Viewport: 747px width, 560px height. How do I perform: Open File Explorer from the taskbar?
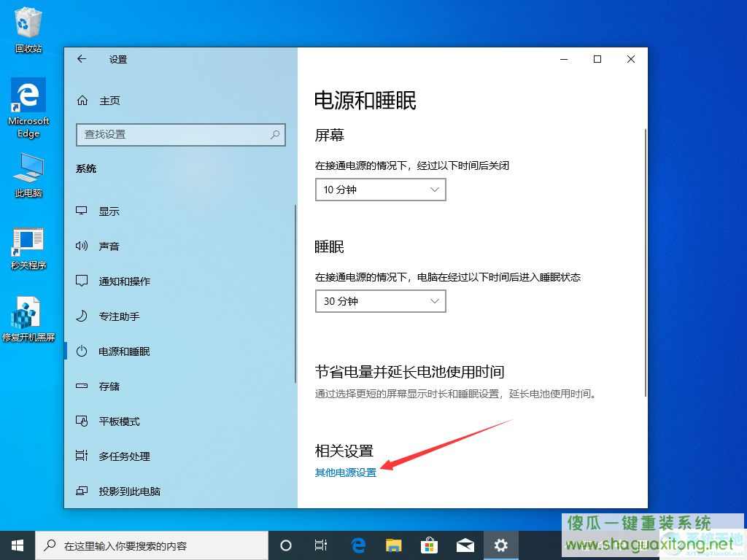pyautogui.click(x=393, y=545)
